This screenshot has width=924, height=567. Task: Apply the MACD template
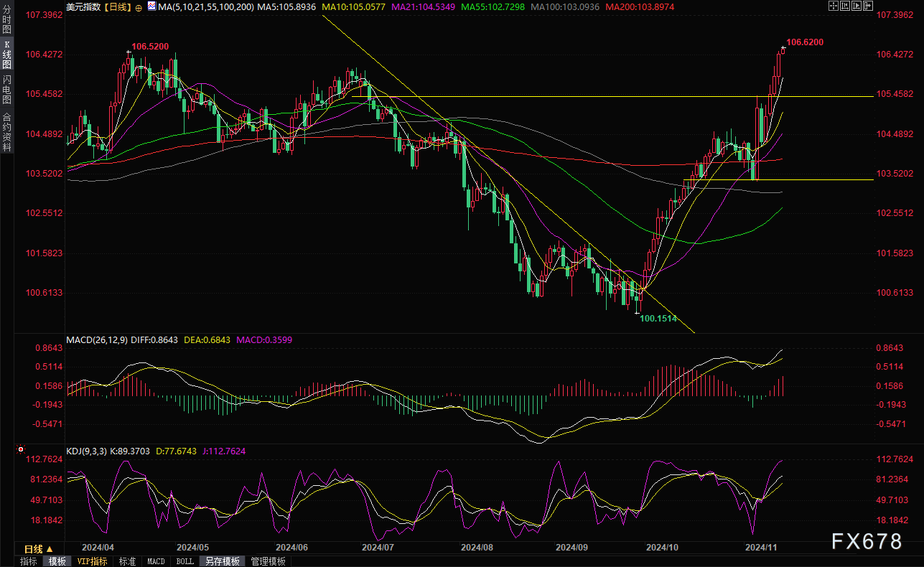click(156, 561)
